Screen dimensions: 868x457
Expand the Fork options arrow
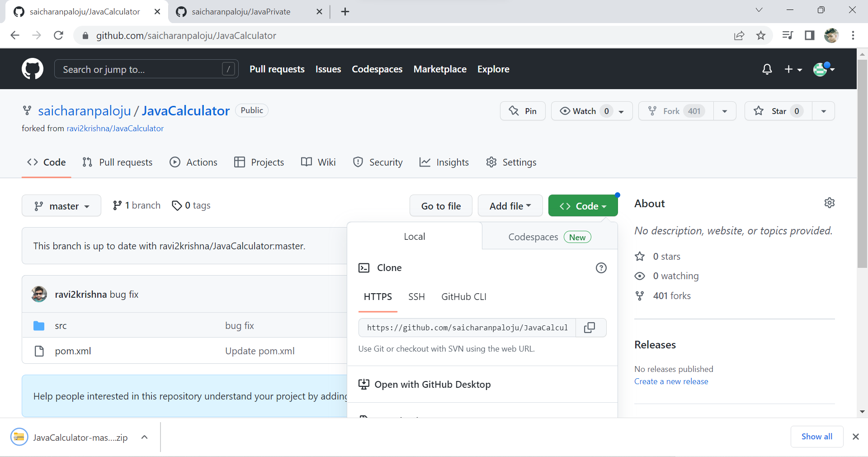coord(724,111)
